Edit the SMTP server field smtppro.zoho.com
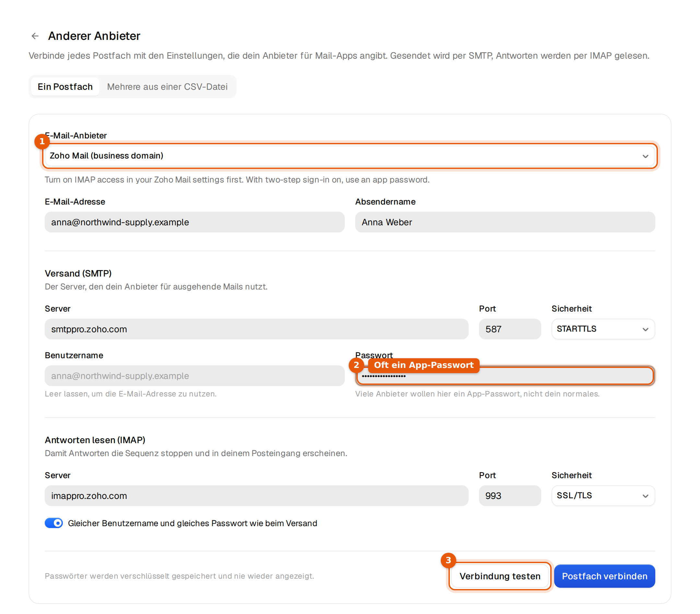The width and height of the screenshot is (700, 614). tap(257, 329)
